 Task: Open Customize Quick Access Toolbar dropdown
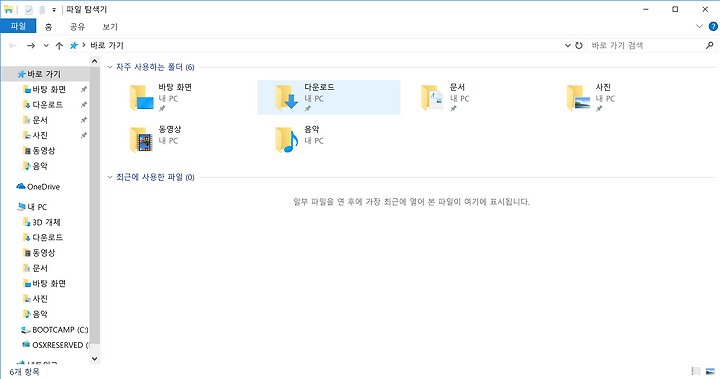(54, 9)
